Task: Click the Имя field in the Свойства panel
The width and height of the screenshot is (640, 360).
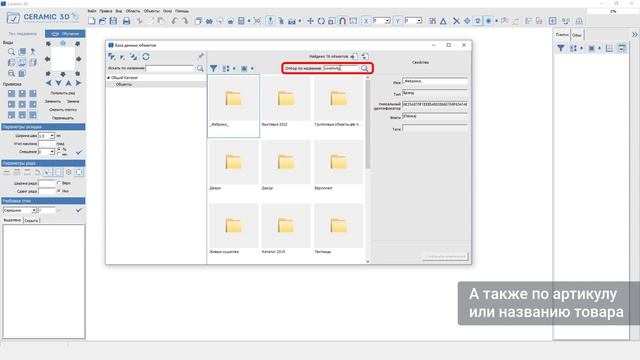Action: 435,82
